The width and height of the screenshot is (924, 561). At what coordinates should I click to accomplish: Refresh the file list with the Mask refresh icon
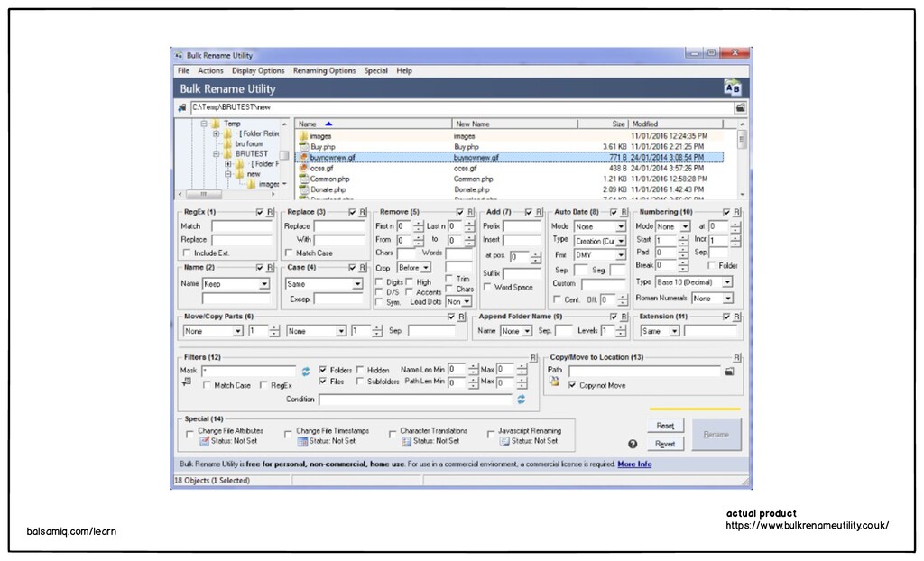(x=306, y=372)
